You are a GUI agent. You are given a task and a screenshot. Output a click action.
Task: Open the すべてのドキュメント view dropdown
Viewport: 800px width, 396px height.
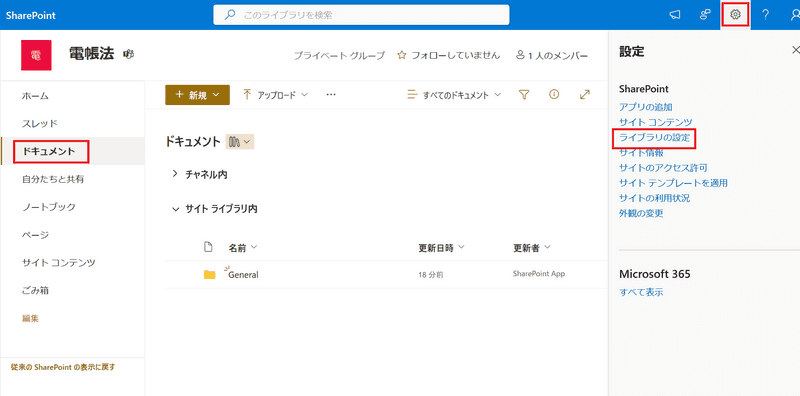coord(454,95)
